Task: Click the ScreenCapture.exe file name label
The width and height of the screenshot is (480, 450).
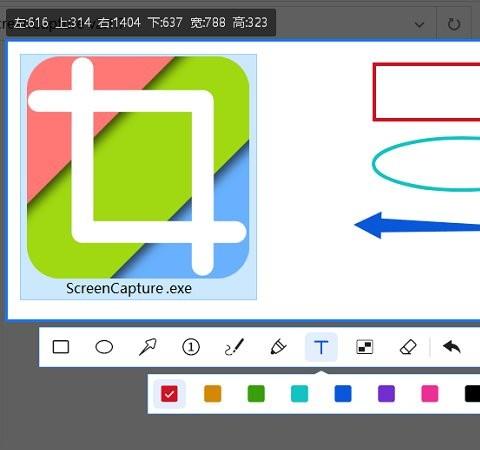Action: [x=129, y=288]
